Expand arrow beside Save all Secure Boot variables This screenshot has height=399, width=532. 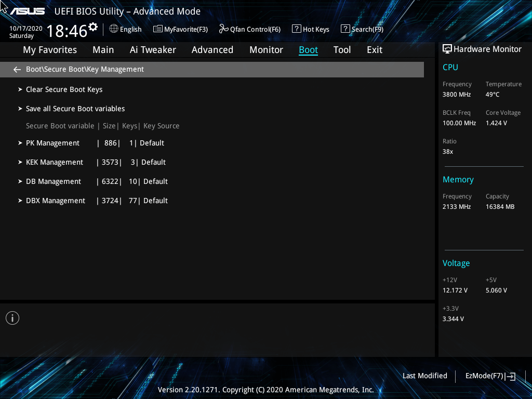pyautogui.click(x=20, y=109)
